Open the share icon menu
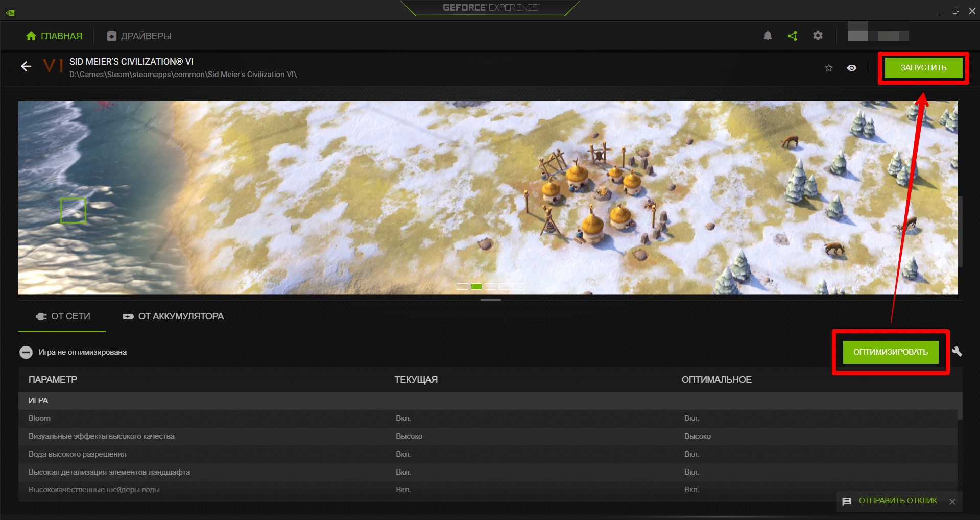Viewport: 980px width, 520px height. [x=793, y=36]
